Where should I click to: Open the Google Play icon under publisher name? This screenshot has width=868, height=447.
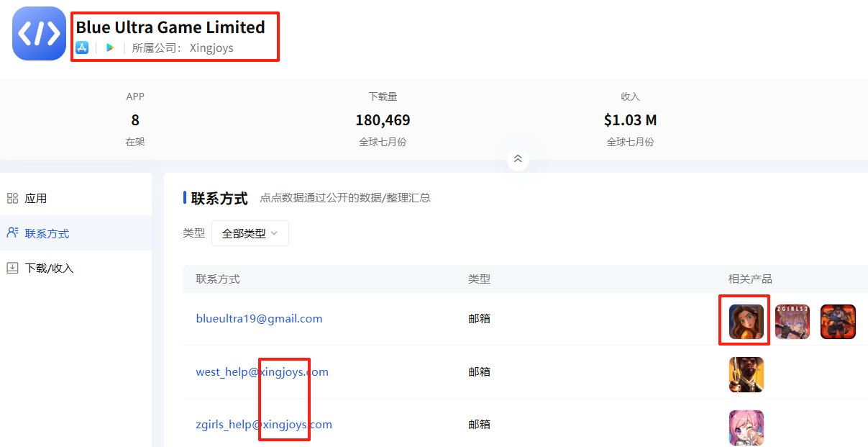[x=110, y=48]
